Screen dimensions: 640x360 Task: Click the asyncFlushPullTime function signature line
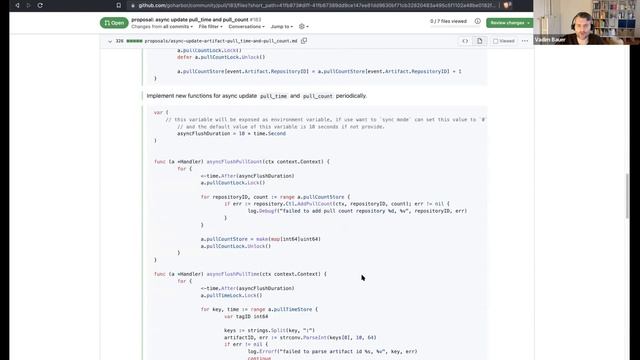click(x=240, y=274)
